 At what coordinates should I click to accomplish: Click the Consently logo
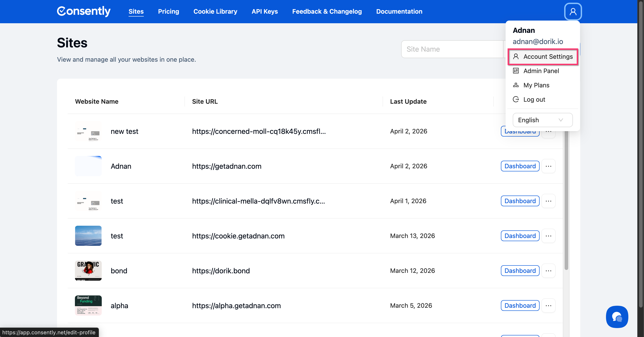pyautogui.click(x=84, y=11)
